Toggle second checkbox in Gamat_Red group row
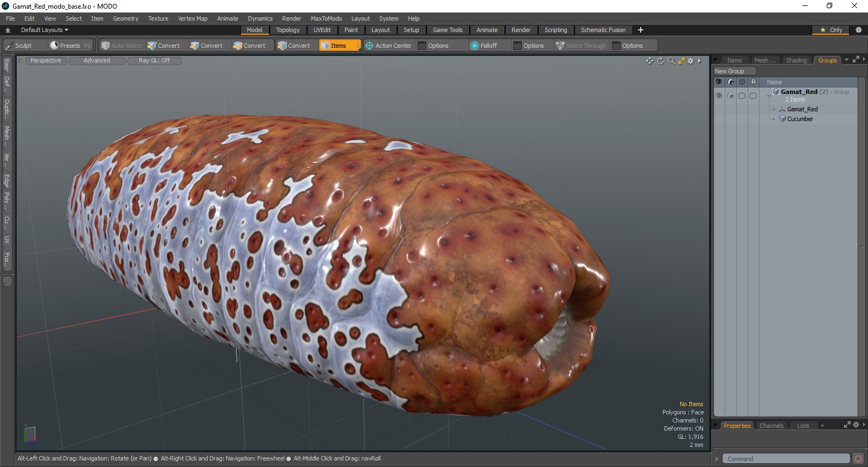 point(753,96)
